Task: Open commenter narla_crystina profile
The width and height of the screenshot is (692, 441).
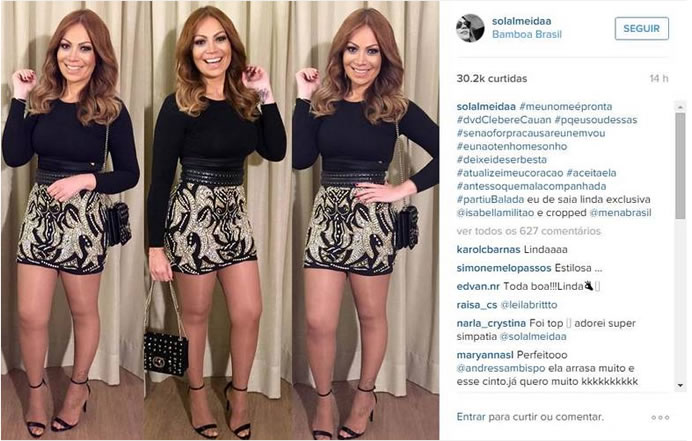Action: [x=491, y=324]
